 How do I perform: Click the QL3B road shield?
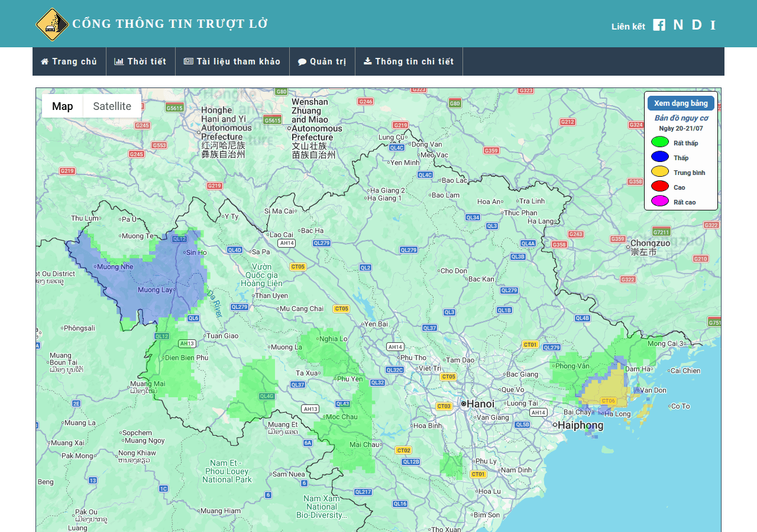(517, 257)
